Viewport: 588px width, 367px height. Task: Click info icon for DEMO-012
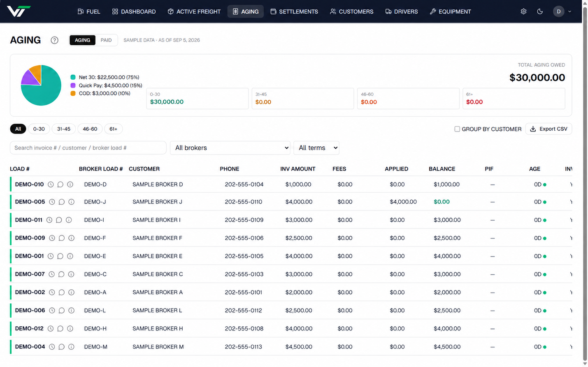pos(70,328)
